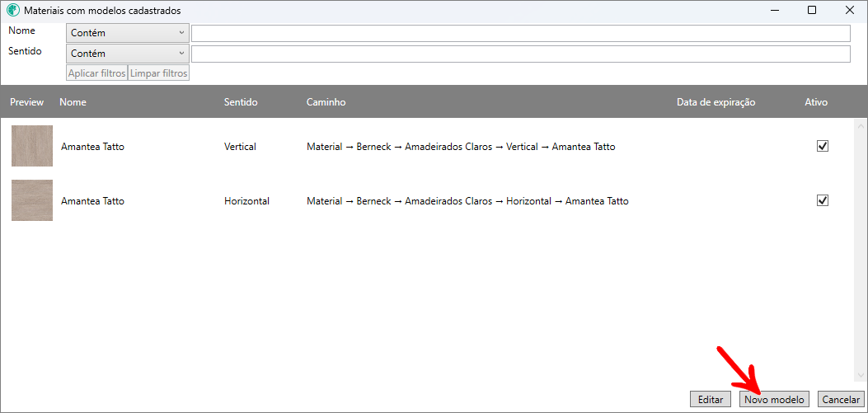Click the list scrollbar up arrow
Screen dimensions: 868x413
(x=861, y=125)
